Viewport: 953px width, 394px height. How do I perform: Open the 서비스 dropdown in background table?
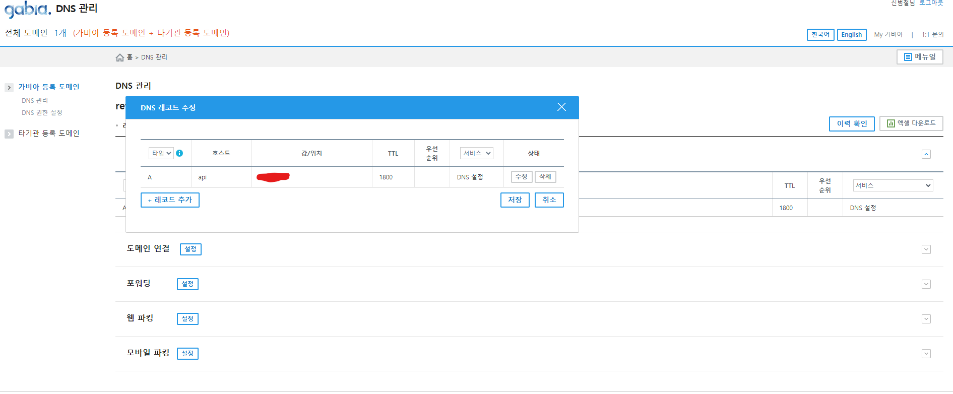pyautogui.click(x=892, y=185)
